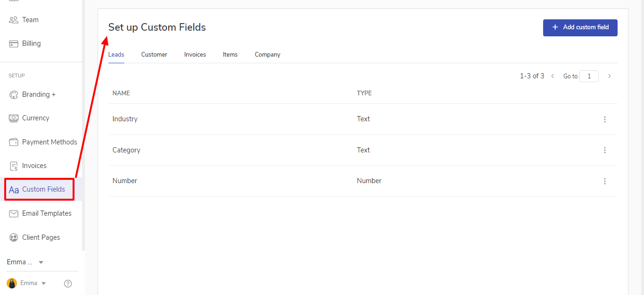Click the Add custom field button
The image size is (644, 295).
click(x=580, y=27)
